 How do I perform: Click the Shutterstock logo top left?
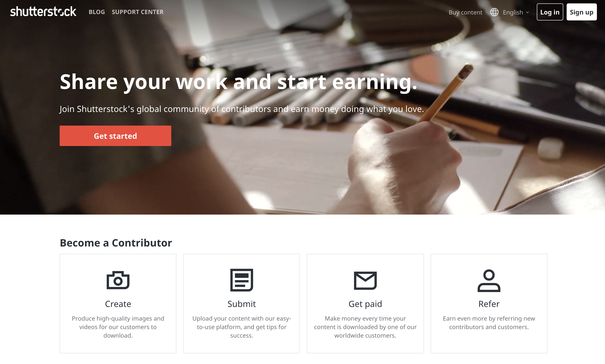tap(42, 12)
